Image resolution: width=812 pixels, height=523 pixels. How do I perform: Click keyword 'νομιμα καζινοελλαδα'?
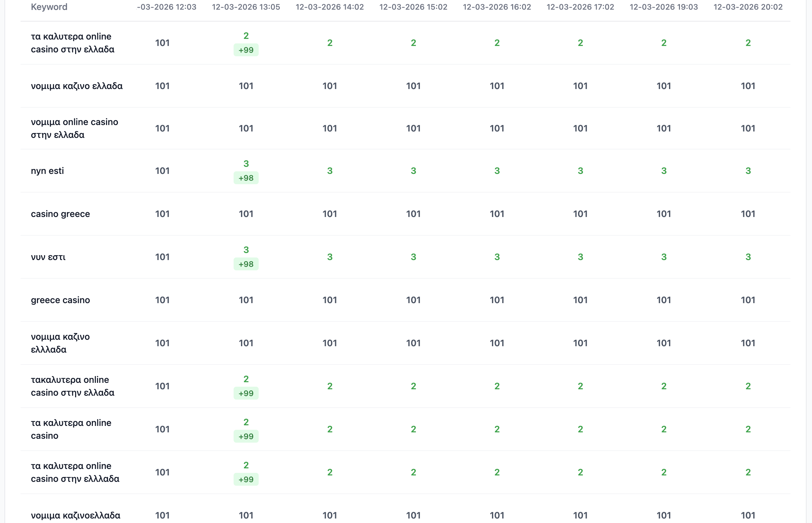[76, 516]
